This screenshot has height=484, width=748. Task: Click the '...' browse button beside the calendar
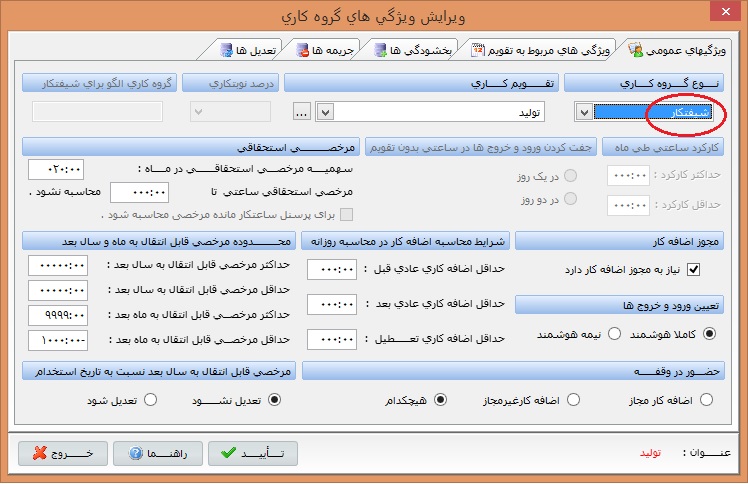(x=303, y=111)
